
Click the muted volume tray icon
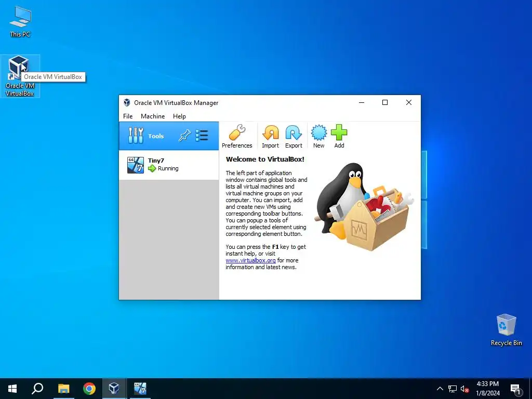(464, 389)
